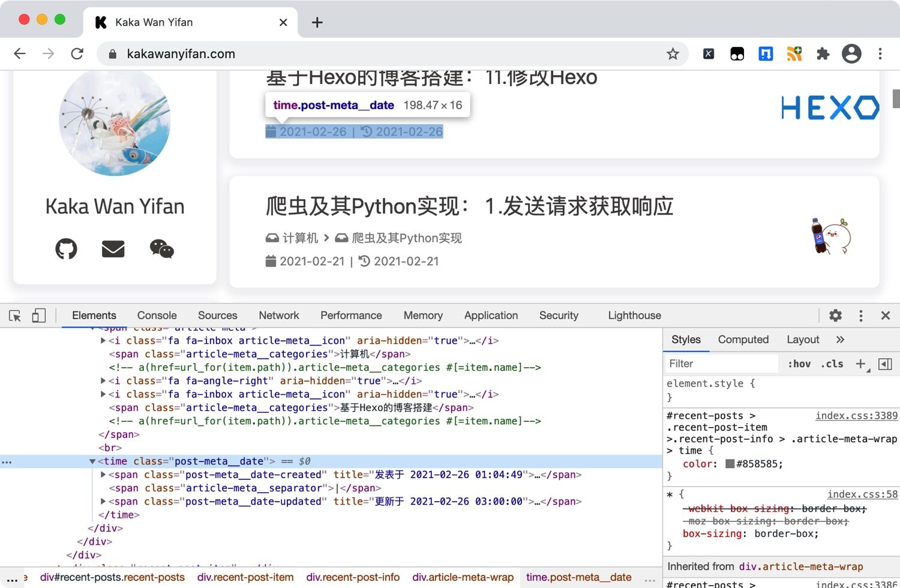
Task: Add a new style rule with plus icon
Action: click(x=860, y=364)
